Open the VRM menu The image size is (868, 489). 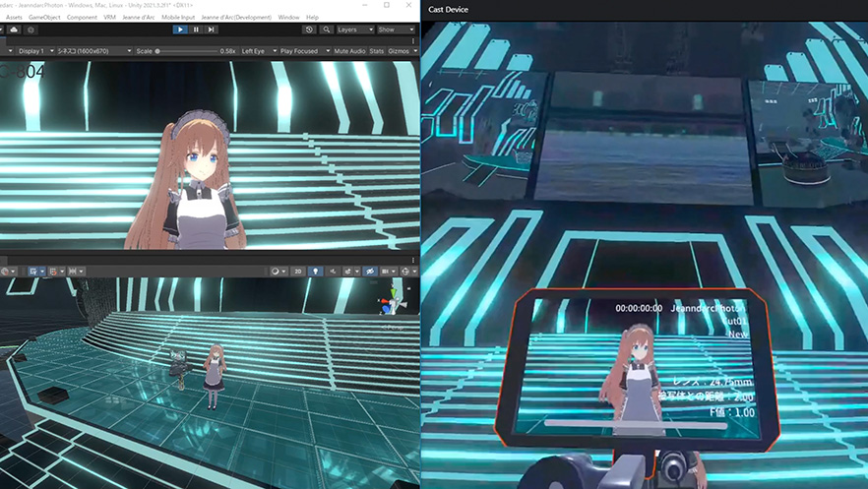(109, 18)
